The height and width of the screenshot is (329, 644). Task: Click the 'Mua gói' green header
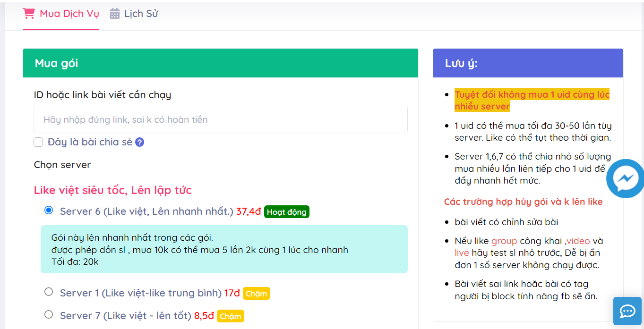(220, 63)
